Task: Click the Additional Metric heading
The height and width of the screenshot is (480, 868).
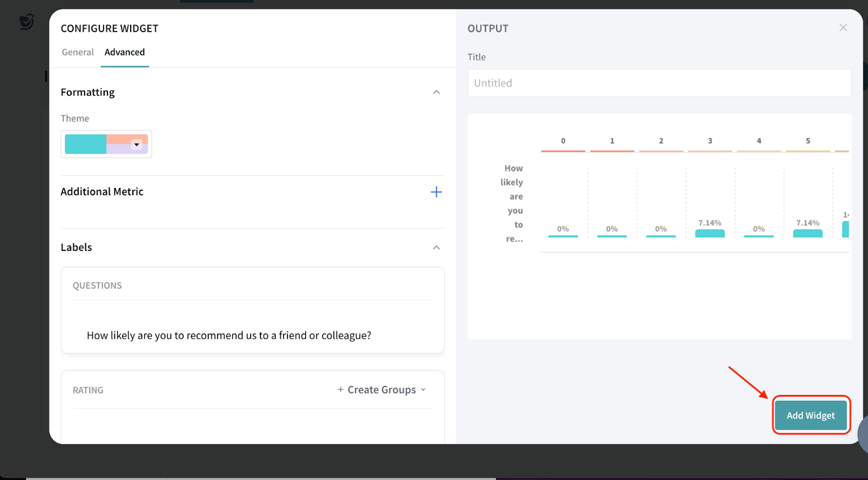Action: (x=102, y=192)
